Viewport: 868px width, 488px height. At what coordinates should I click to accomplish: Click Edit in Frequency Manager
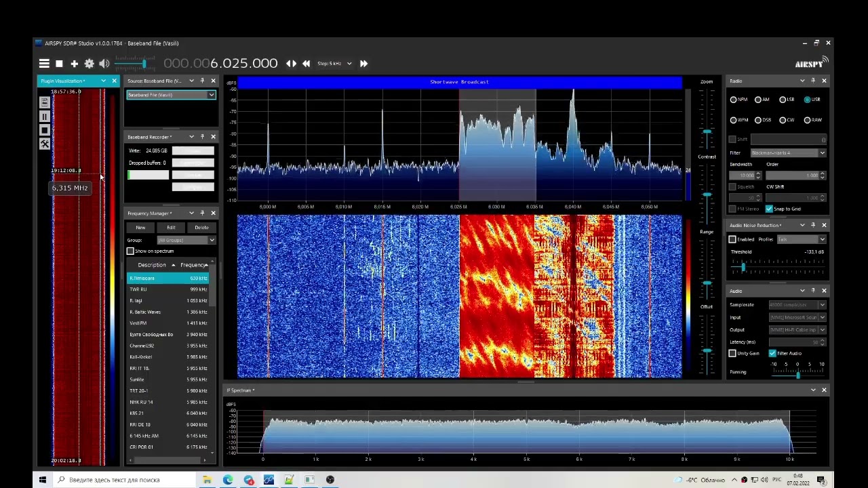pyautogui.click(x=171, y=228)
